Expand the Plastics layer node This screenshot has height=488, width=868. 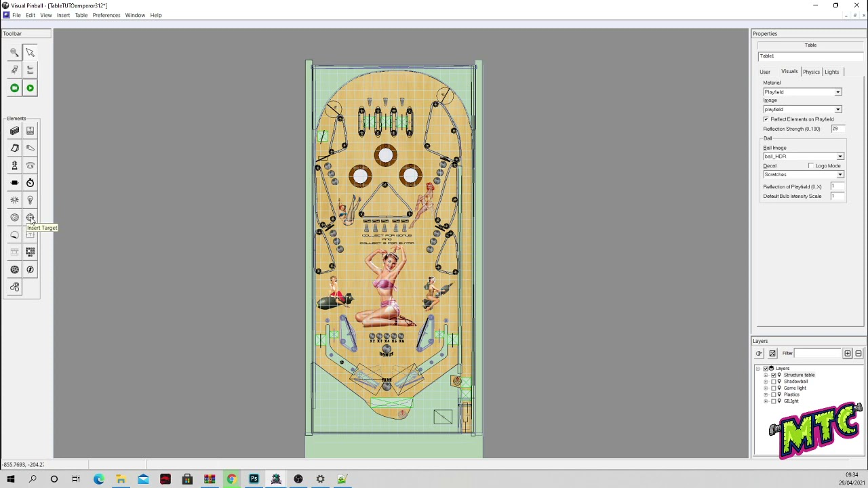coord(766,394)
